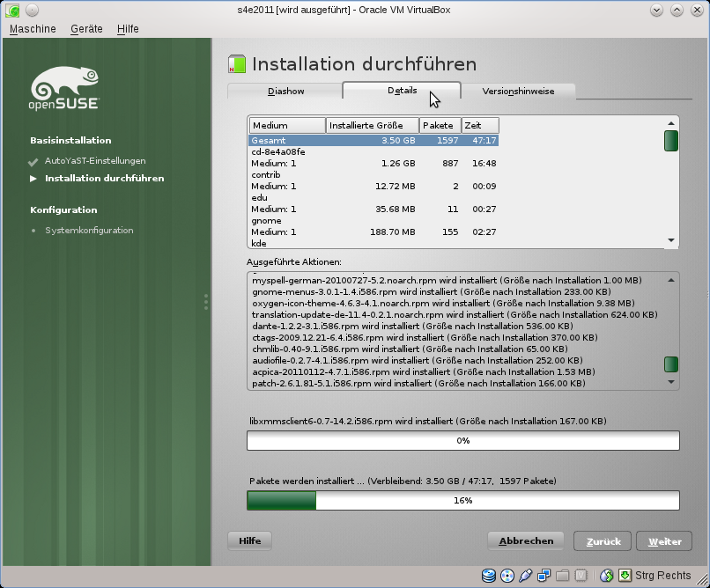
Task: Click the network adapters status icon
Action: [x=544, y=576]
